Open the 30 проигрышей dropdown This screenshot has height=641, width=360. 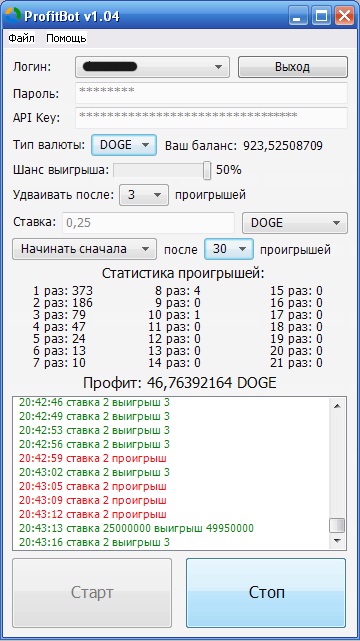[229, 249]
